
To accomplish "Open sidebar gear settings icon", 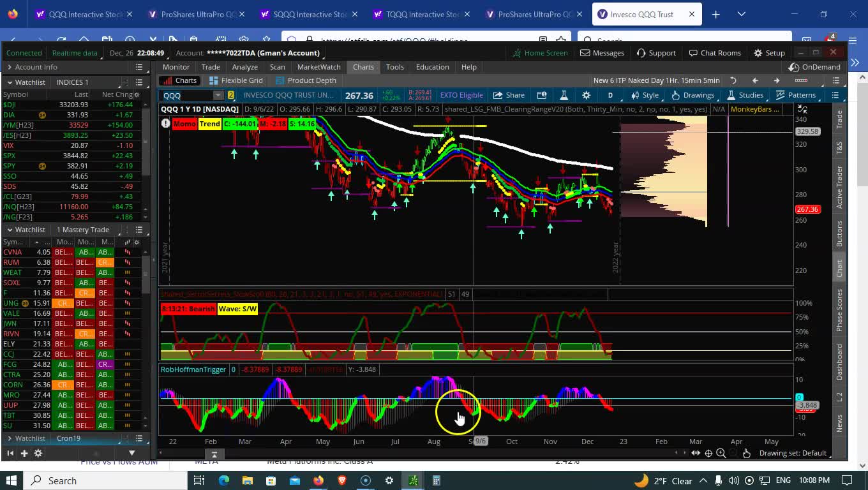I will tap(38, 453).
